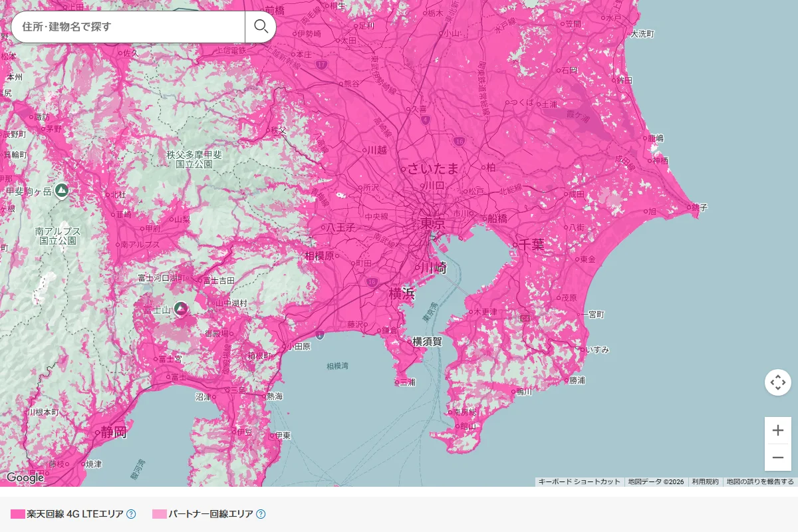Click the 楽天回線 4G LTEエリア pink legend swatch

[x=18, y=514]
